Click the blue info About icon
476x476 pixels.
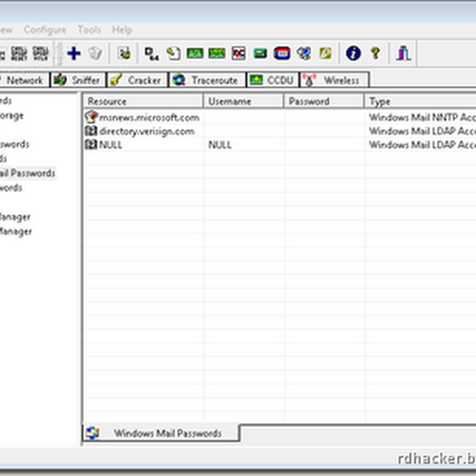tap(352, 53)
